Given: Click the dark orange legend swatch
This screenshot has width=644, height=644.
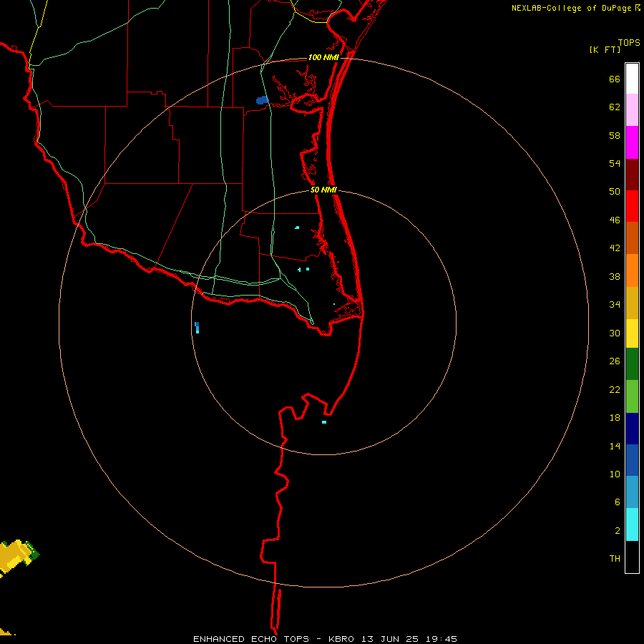Looking at the screenshot, I should 632,238.
